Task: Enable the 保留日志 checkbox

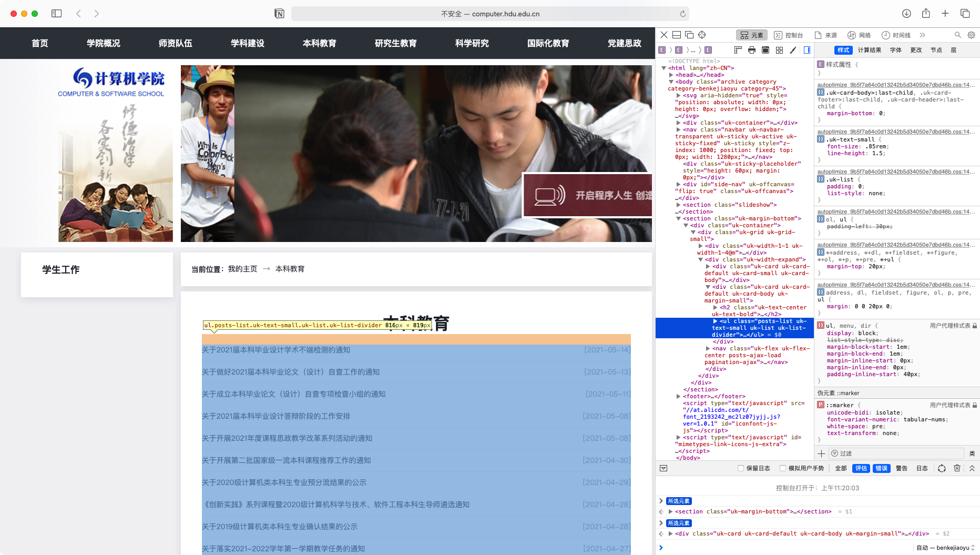Action: 741,468
